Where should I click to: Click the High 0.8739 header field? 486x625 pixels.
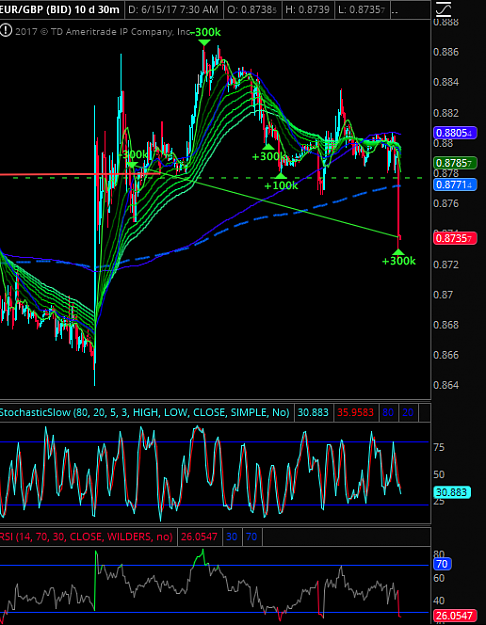tap(308, 10)
